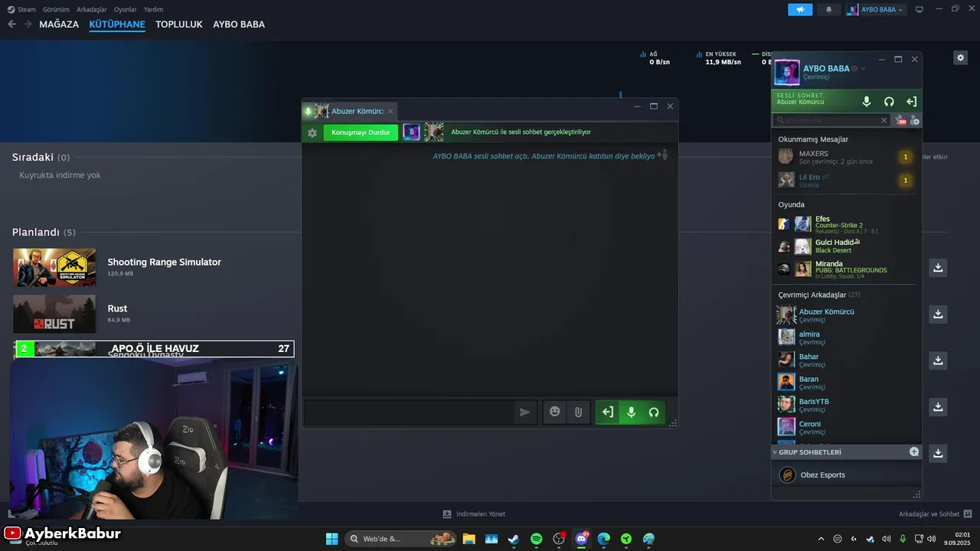Open File Explorer from taskbar
Image resolution: width=980 pixels, height=551 pixels.
click(469, 539)
